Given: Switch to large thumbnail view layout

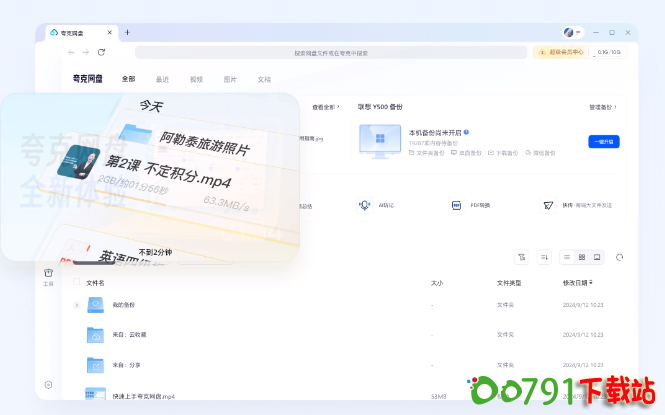Looking at the screenshot, I should [x=597, y=257].
